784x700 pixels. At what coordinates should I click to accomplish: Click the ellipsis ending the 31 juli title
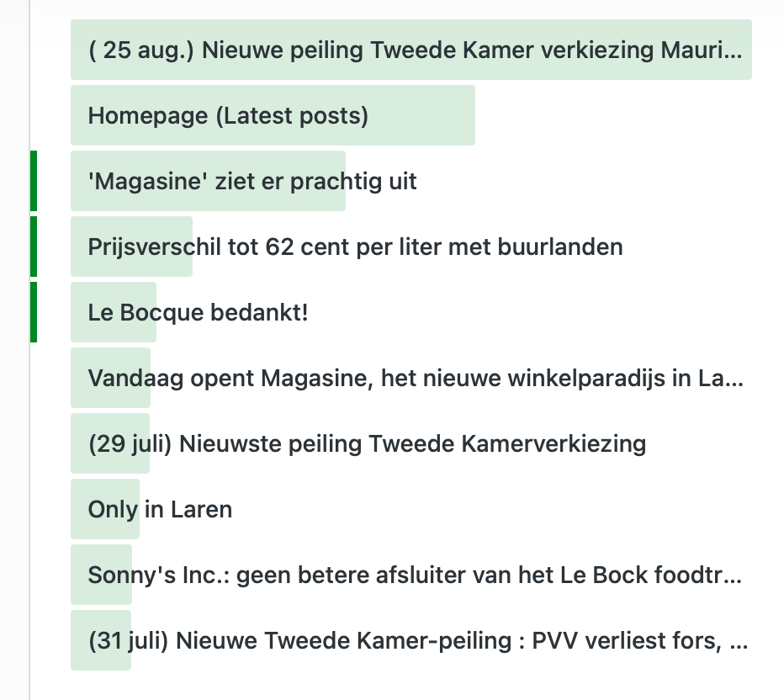[x=739, y=642]
